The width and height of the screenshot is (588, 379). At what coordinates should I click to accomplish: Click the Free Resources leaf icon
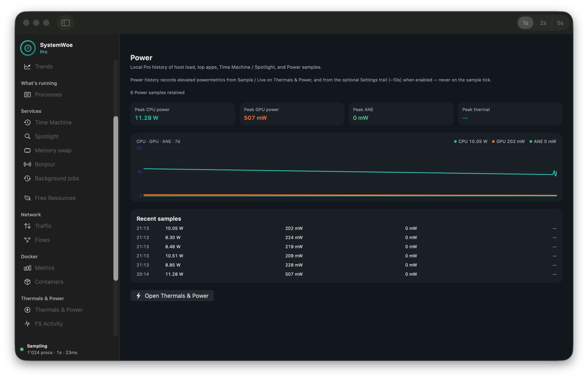[x=27, y=198]
